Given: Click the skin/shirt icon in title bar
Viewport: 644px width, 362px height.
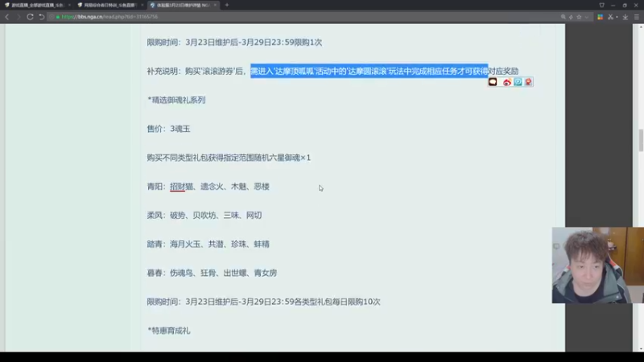Looking at the screenshot, I should point(601,5).
